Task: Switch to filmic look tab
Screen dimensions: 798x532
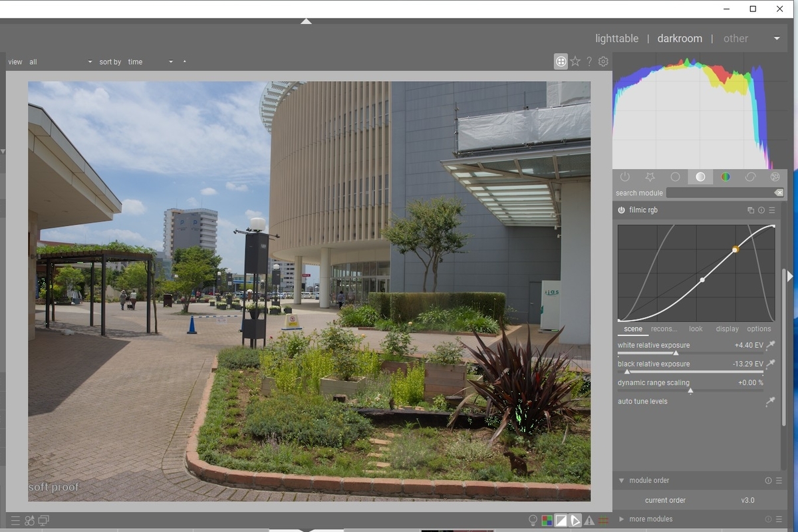Action: pos(696,329)
